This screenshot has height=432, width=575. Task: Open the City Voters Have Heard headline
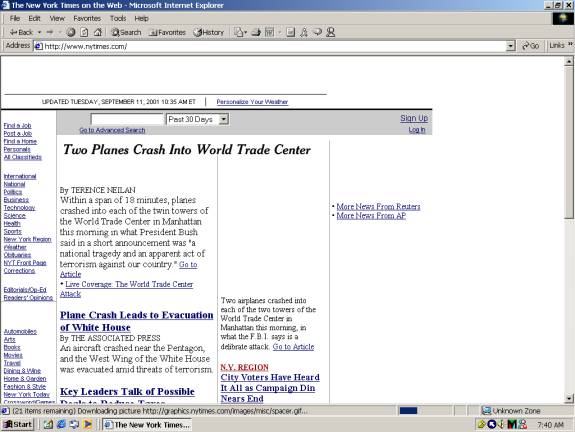click(x=270, y=388)
